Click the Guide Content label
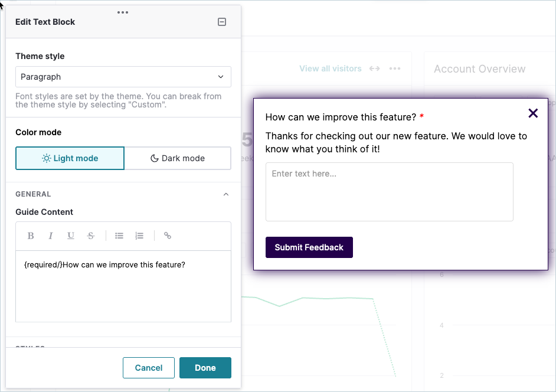Image resolution: width=556 pixels, height=392 pixels. click(44, 212)
